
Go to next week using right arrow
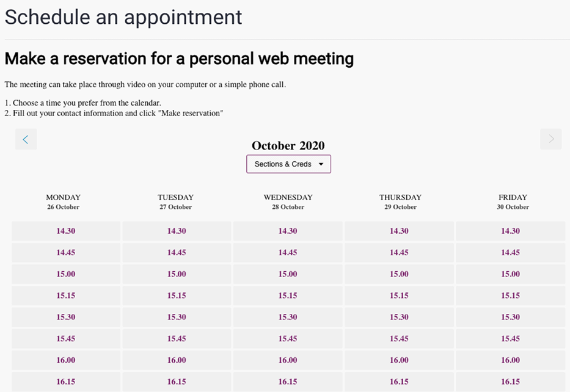(x=551, y=139)
